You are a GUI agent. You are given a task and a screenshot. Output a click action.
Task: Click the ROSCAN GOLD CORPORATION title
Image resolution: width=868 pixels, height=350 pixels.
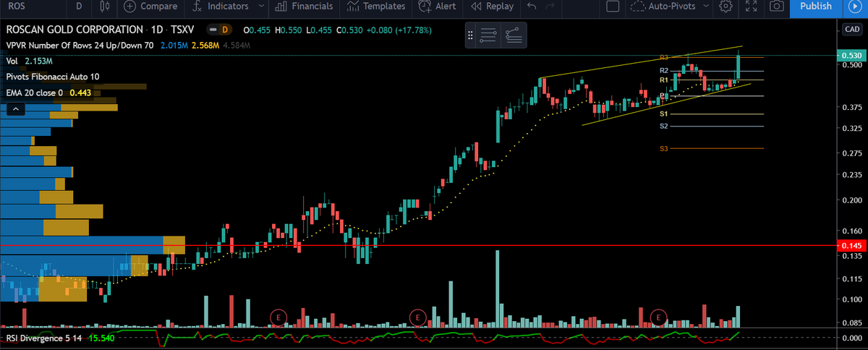coord(75,30)
